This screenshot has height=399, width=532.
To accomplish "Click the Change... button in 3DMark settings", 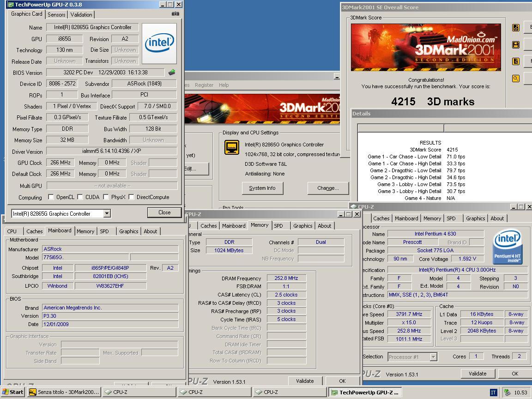I will (328, 188).
